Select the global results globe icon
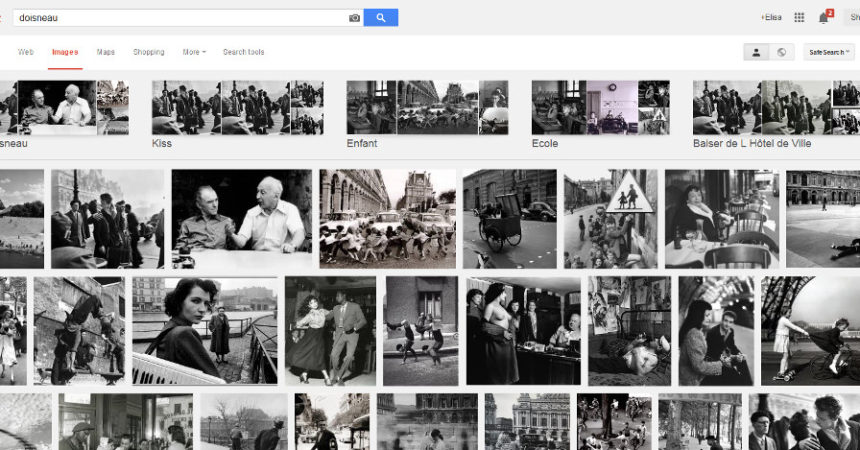 [x=782, y=52]
